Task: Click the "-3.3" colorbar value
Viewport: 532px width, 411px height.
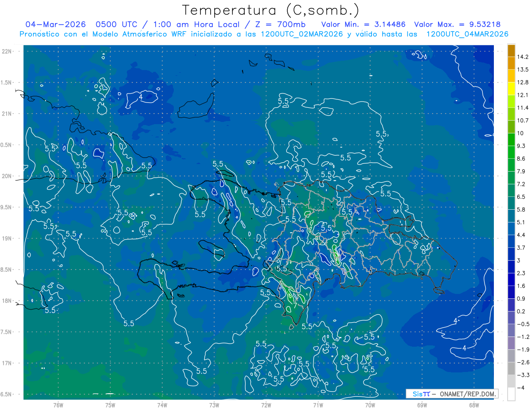Action: (x=523, y=375)
